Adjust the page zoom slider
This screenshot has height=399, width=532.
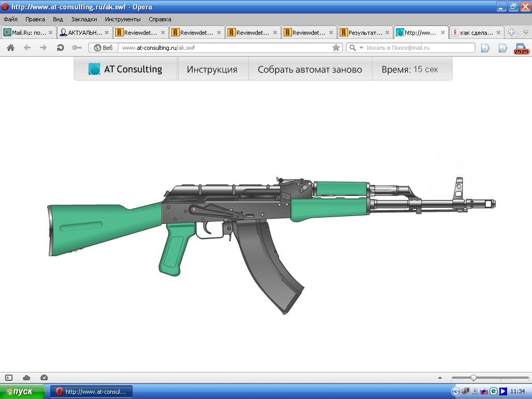coord(473,378)
